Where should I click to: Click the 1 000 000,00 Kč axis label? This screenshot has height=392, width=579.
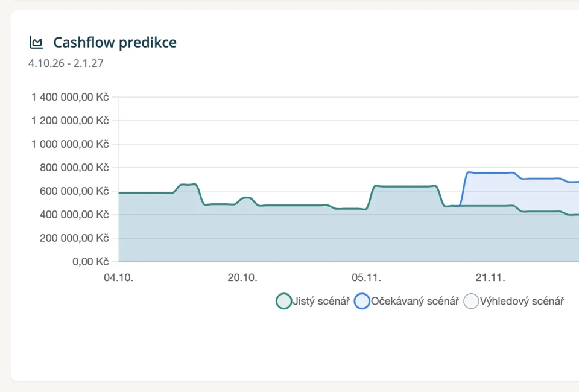70,144
